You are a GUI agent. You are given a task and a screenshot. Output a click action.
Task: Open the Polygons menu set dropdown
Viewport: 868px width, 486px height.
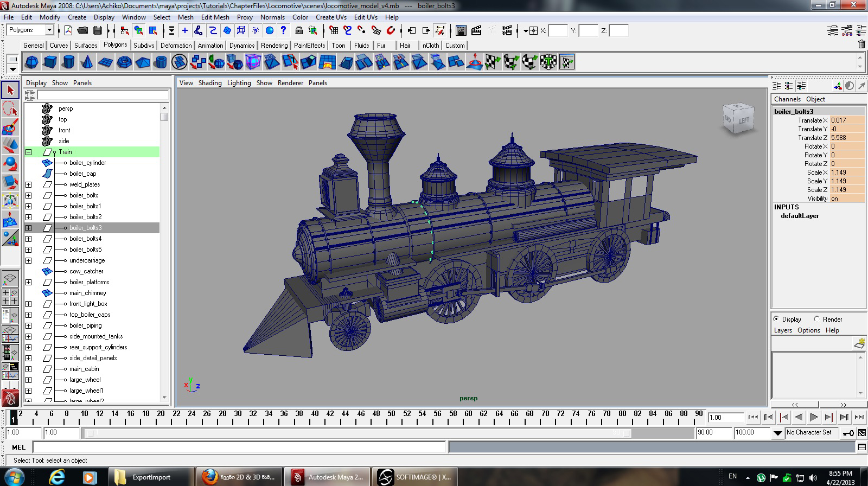(x=49, y=30)
